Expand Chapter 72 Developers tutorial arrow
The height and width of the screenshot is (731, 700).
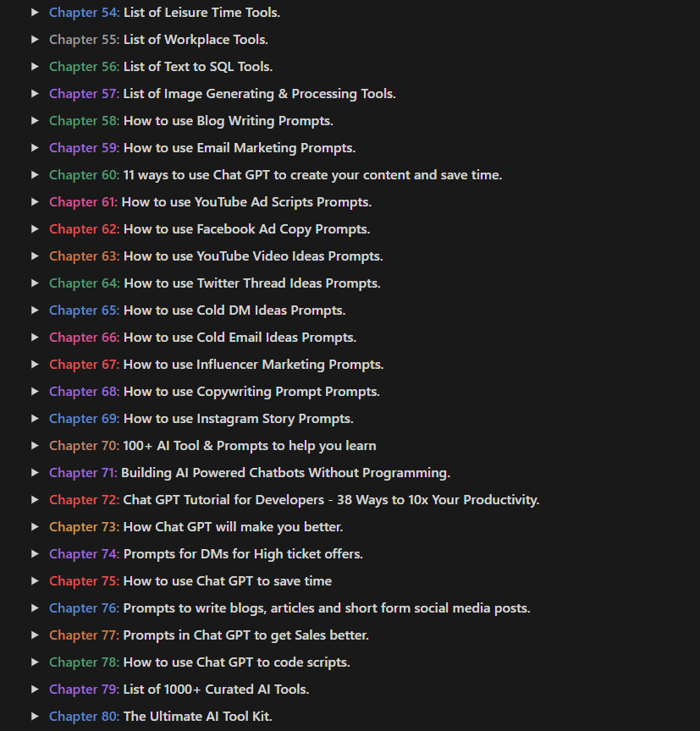coord(35,499)
